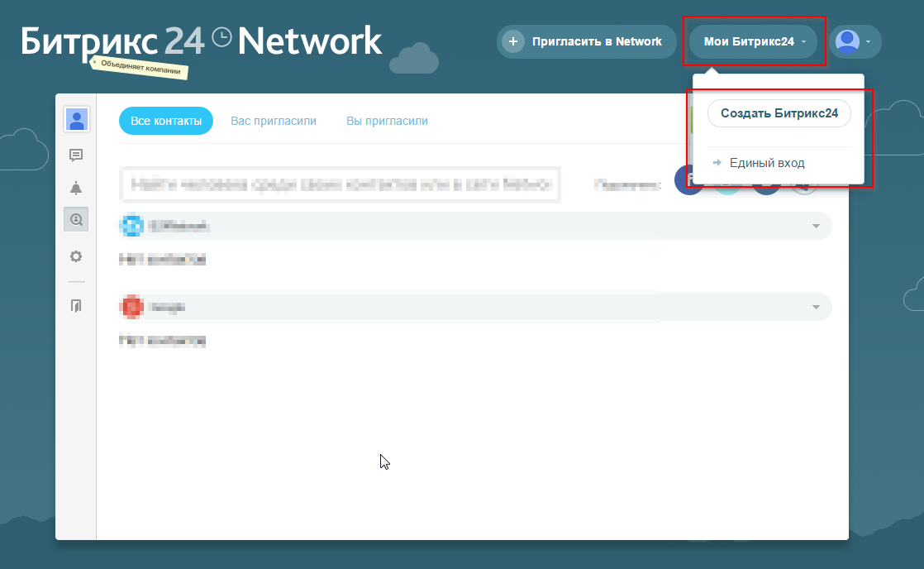Click the Пригласить в Network button

[586, 42]
